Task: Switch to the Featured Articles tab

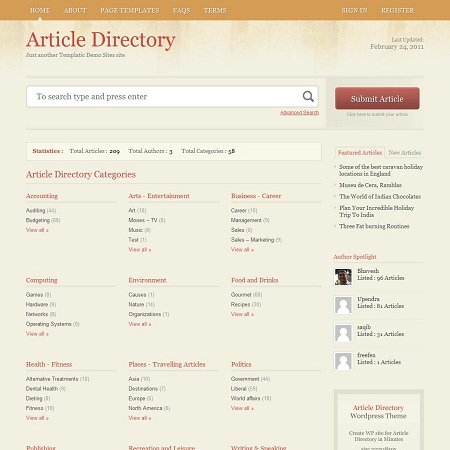Action: (x=360, y=152)
